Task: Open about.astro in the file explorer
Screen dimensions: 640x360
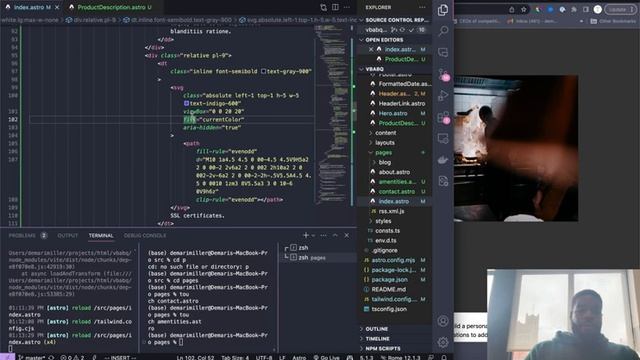Action: [x=394, y=172]
